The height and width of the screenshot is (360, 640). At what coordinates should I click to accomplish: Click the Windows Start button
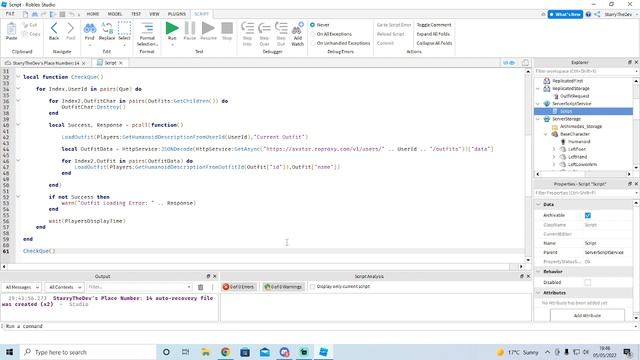click(9, 352)
